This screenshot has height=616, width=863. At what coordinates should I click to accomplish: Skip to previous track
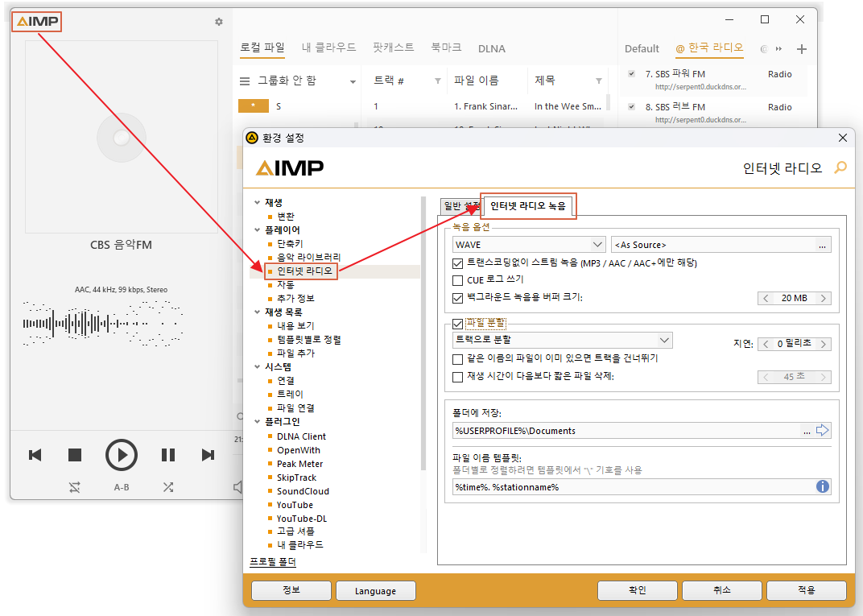[x=35, y=455]
